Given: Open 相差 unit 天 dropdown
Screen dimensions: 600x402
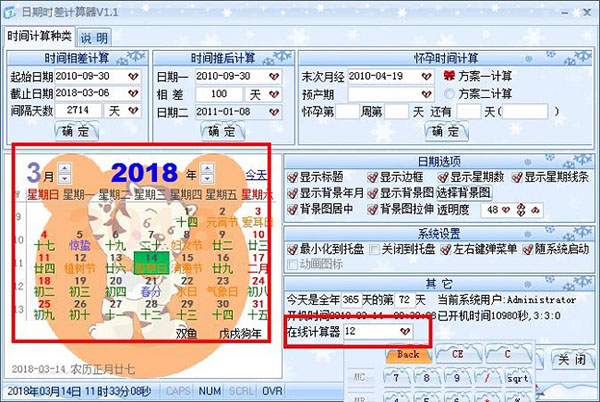Looking at the screenshot, I should pos(274,94).
